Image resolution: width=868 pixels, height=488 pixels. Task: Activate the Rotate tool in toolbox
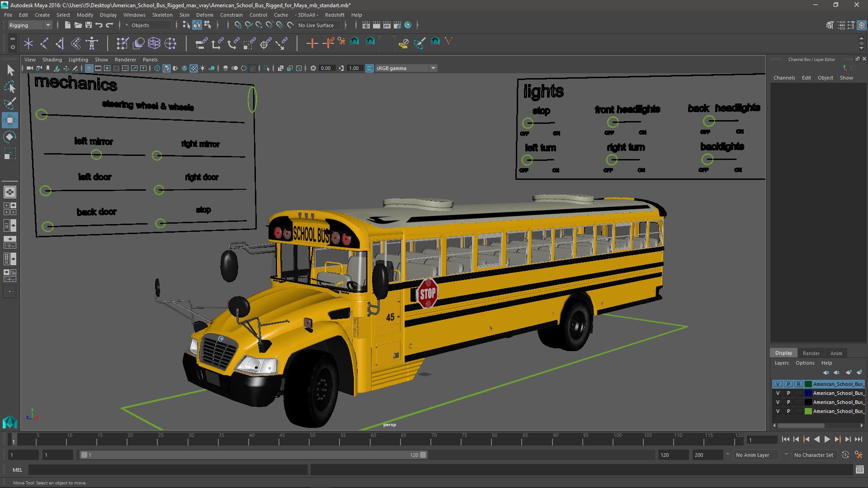[10, 137]
